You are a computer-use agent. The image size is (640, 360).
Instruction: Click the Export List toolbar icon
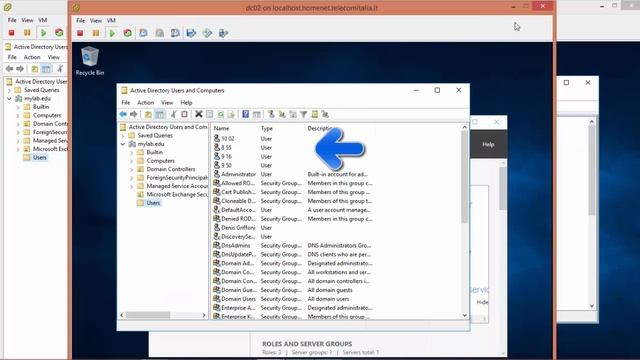pos(231,114)
